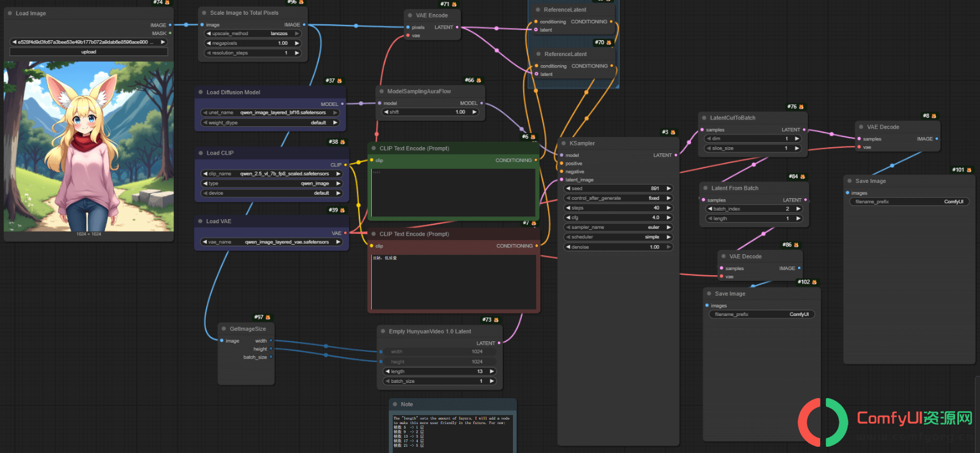Open the Load Image file name selector

tap(89, 42)
